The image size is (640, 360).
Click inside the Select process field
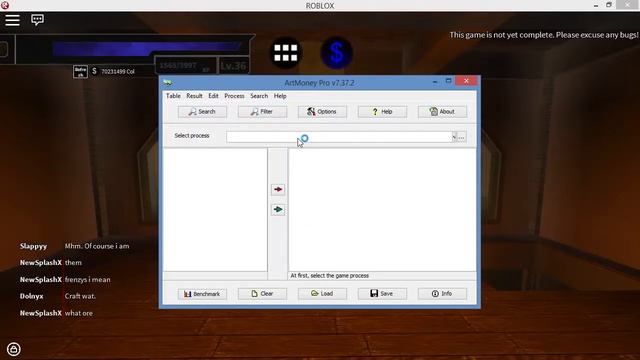[x=339, y=137]
